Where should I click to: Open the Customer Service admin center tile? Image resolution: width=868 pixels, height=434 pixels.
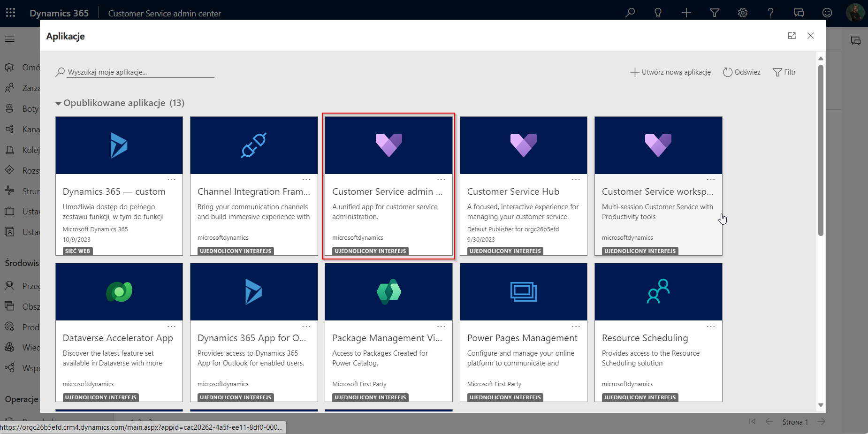388,186
